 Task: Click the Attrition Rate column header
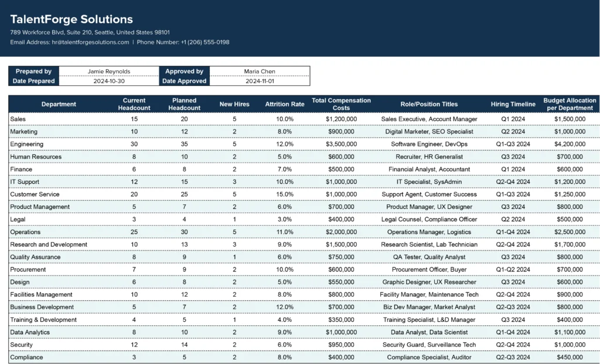pos(285,104)
